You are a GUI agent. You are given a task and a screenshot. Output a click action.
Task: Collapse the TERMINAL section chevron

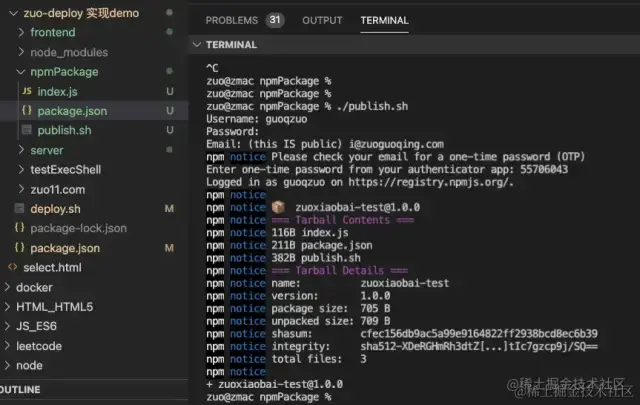(197, 45)
